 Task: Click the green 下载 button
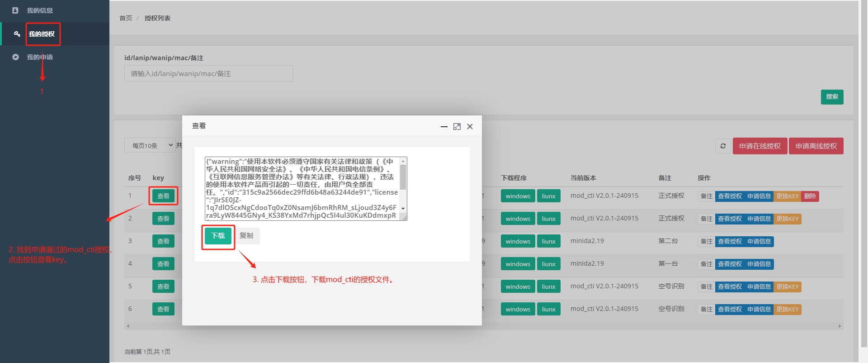(x=218, y=236)
